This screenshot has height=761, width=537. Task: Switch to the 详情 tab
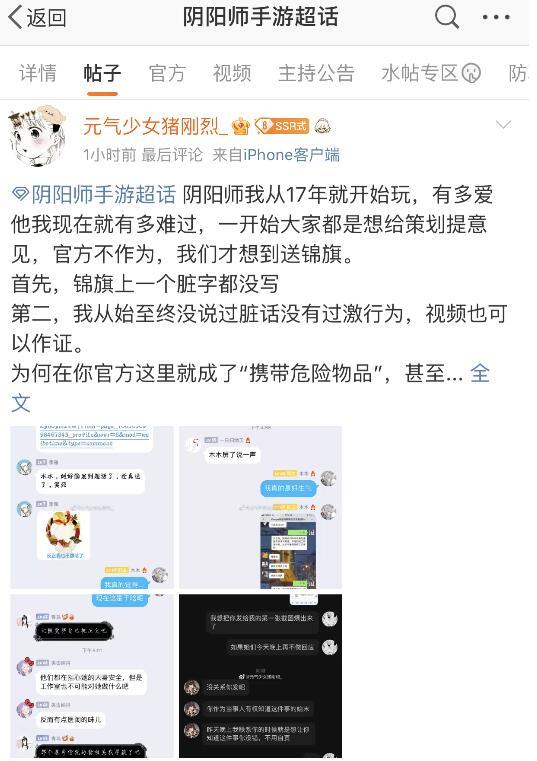coord(38,73)
